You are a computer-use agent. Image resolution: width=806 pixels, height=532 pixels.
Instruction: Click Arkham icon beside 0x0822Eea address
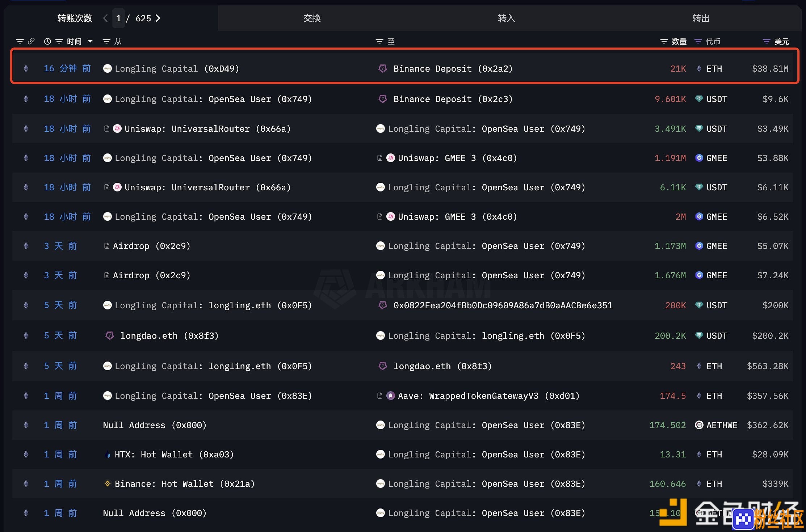pos(383,305)
